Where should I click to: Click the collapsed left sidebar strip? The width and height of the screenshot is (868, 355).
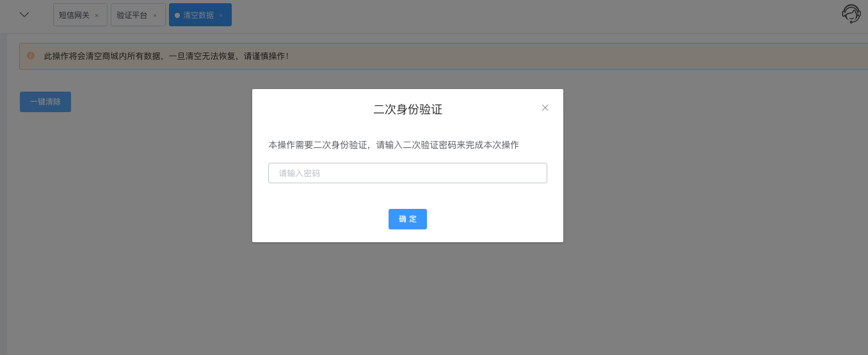(x=3, y=192)
